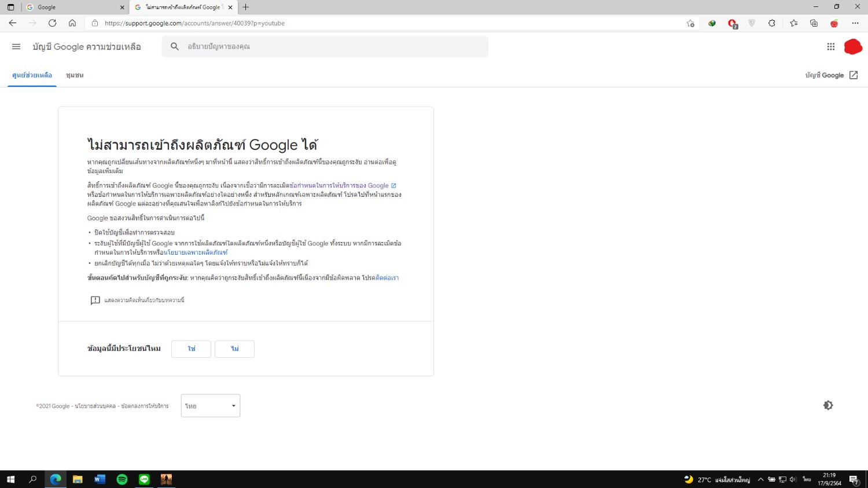Switch to the first Google tab

(x=75, y=8)
